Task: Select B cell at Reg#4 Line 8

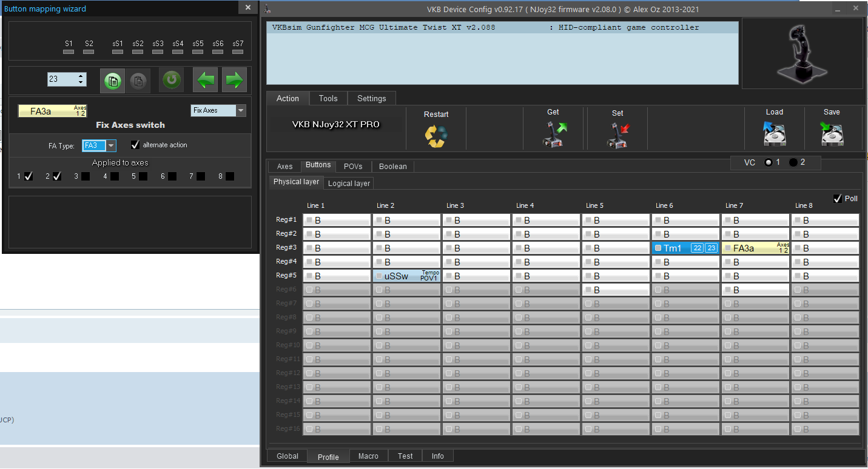Action: tap(826, 262)
